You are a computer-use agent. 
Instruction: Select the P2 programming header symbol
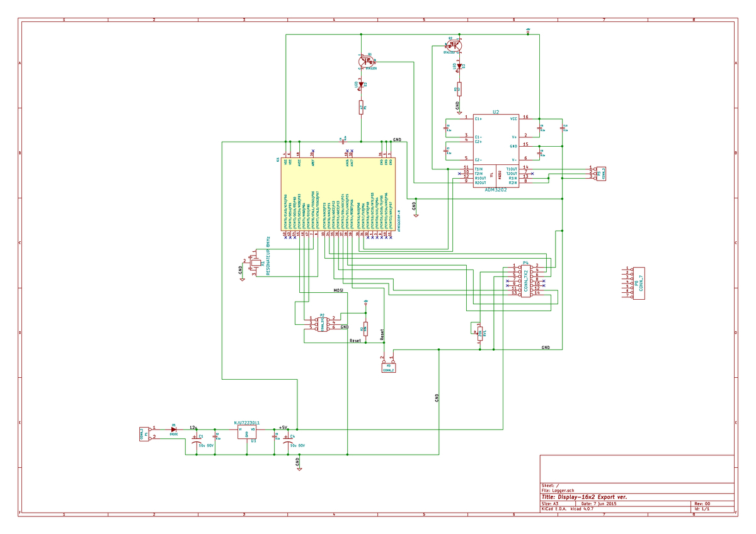coord(322,324)
